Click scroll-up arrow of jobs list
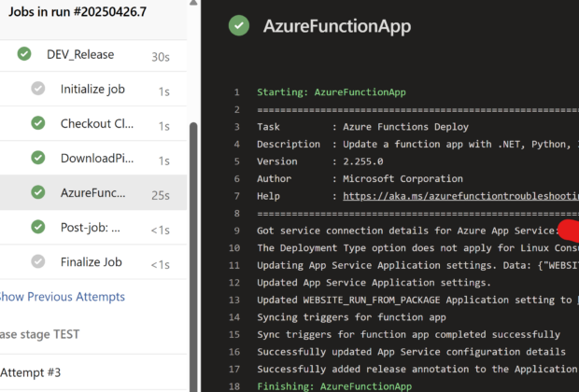Viewport: 579px width, 392px height. (x=193, y=3)
